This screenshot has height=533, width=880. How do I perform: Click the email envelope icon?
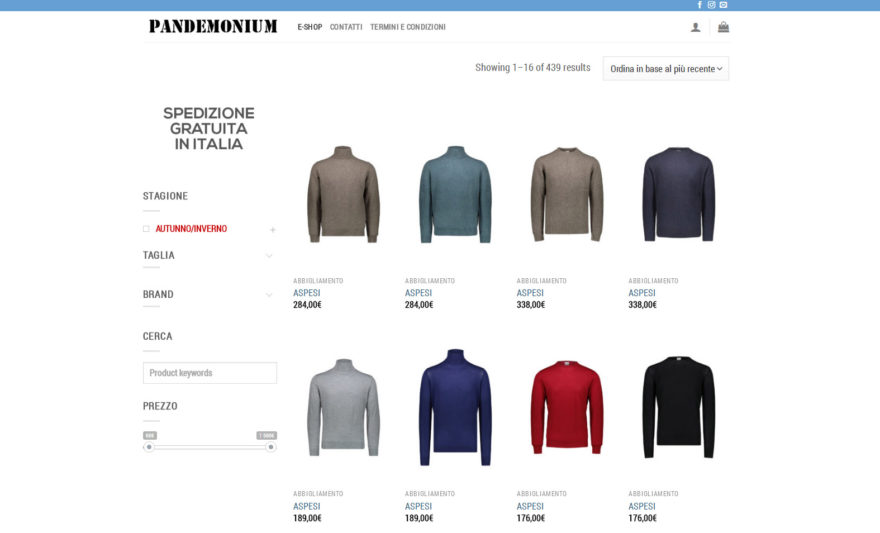723,4
